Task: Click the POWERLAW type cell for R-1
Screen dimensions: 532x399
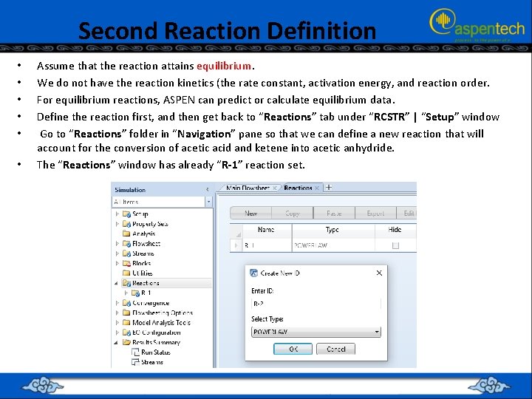Action: pos(332,245)
